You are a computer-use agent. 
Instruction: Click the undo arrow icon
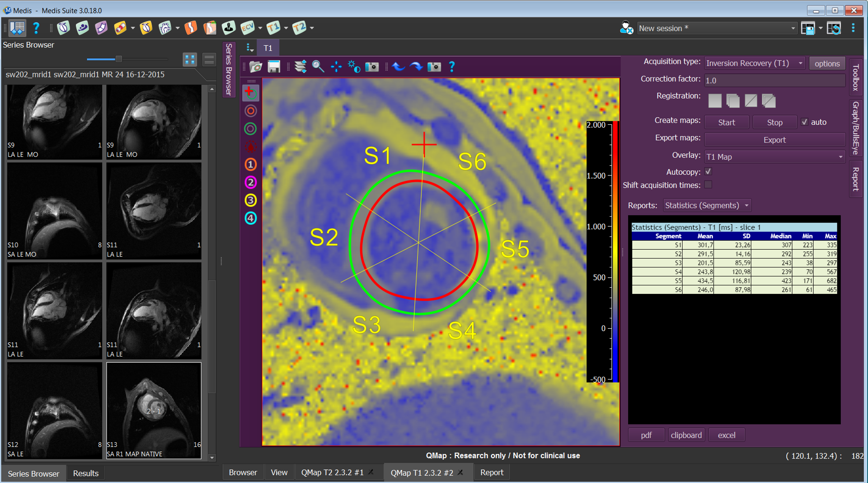click(x=398, y=67)
